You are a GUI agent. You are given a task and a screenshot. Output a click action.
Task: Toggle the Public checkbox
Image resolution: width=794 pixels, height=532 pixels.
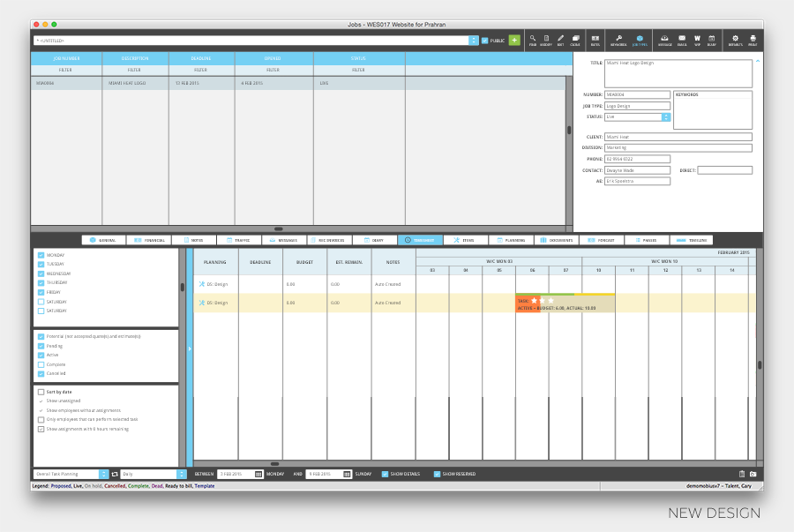coord(484,41)
